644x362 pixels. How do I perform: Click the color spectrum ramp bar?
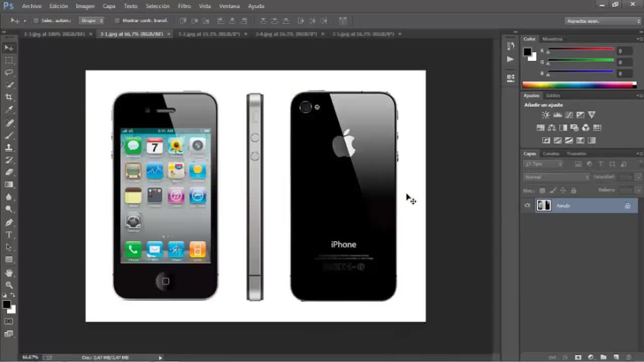[x=579, y=85]
